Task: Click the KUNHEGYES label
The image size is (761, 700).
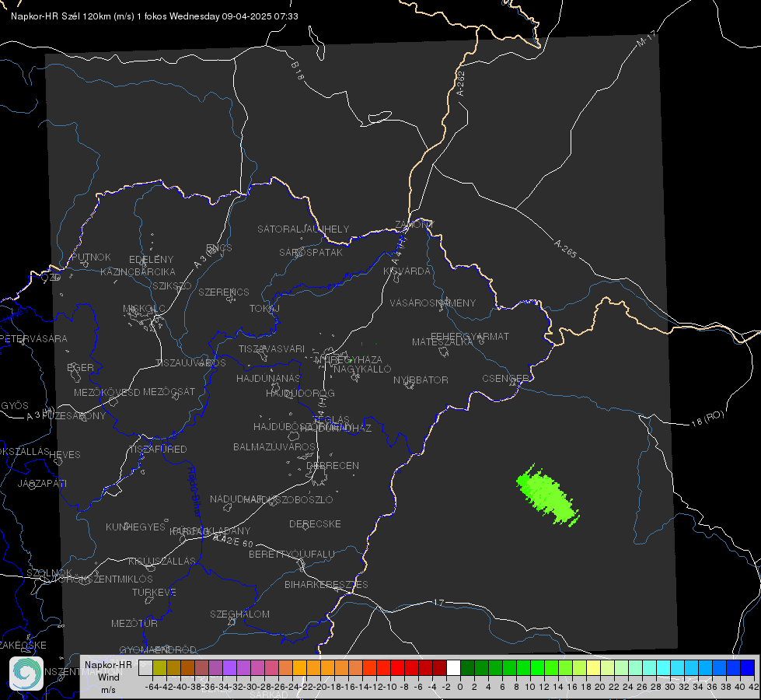Action: (135, 527)
